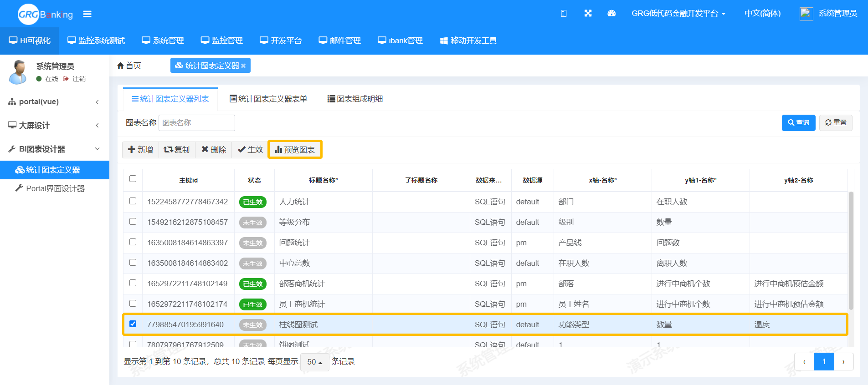Switch to 图表组成明细 tab
868x385 pixels.
pos(355,99)
